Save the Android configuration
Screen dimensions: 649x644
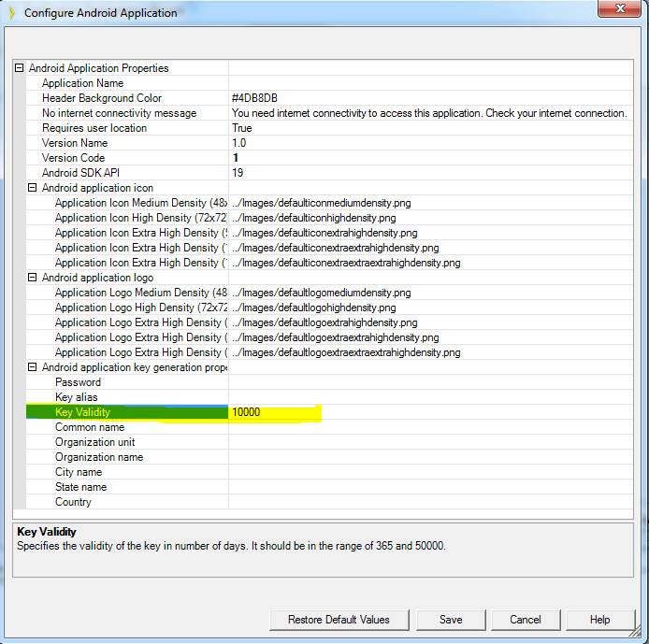click(451, 620)
